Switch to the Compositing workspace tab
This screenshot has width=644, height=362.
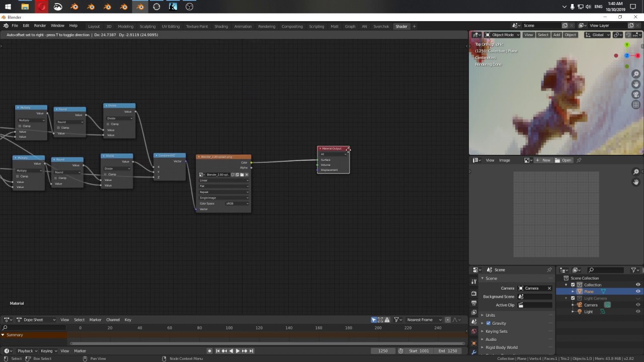(292, 26)
